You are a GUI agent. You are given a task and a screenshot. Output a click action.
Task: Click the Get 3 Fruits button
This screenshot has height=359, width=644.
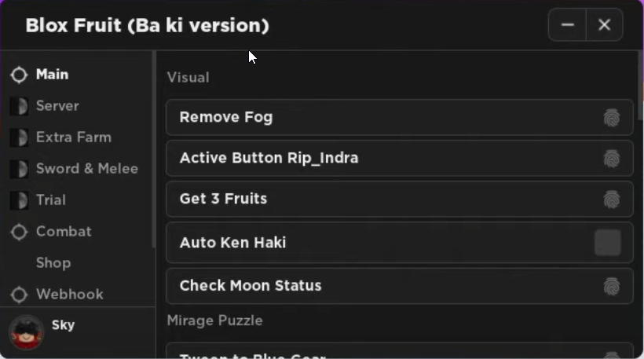point(400,199)
